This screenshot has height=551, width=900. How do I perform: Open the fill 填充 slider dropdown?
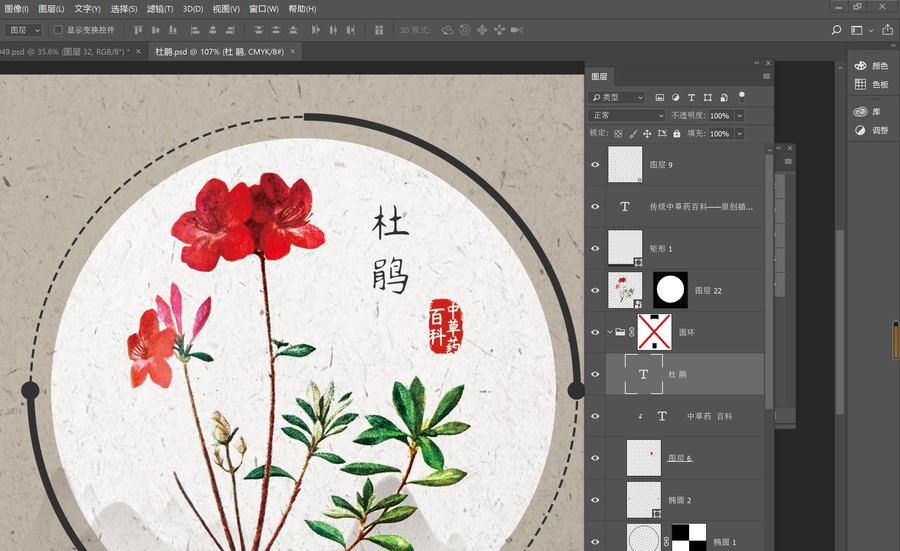(x=740, y=134)
